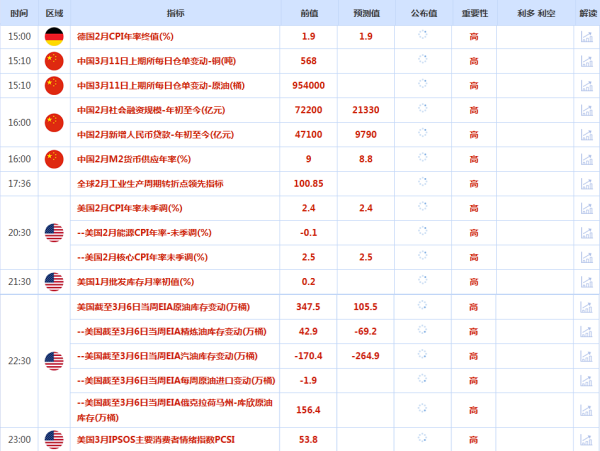Open chart icon for 中国2月M2货币供应年率
This screenshot has height=451, width=600.
click(587, 159)
